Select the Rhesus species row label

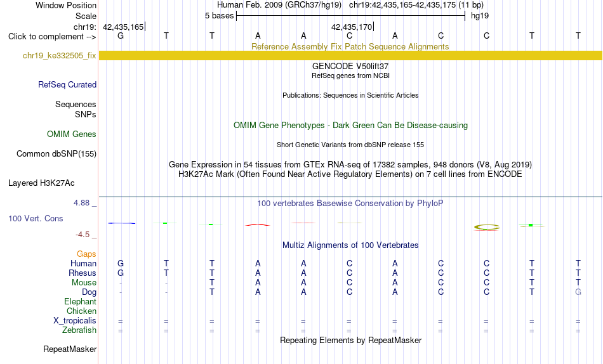(83, 273)
